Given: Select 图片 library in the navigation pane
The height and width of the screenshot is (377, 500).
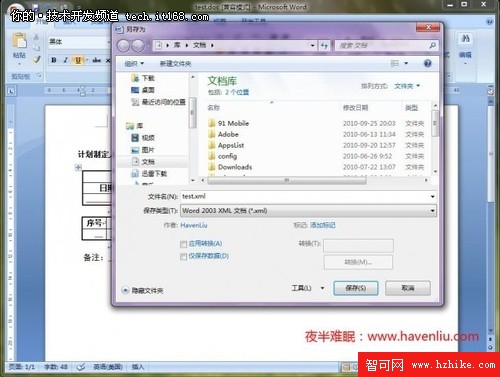Looking at the screenshot, I should (x=143, y=150).
